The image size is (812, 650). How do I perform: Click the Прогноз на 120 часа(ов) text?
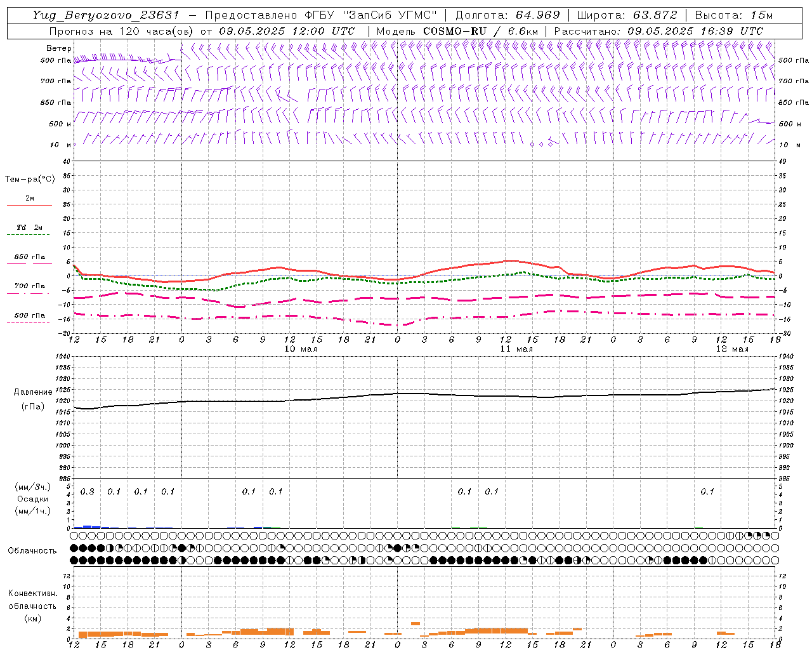[121, 31]
